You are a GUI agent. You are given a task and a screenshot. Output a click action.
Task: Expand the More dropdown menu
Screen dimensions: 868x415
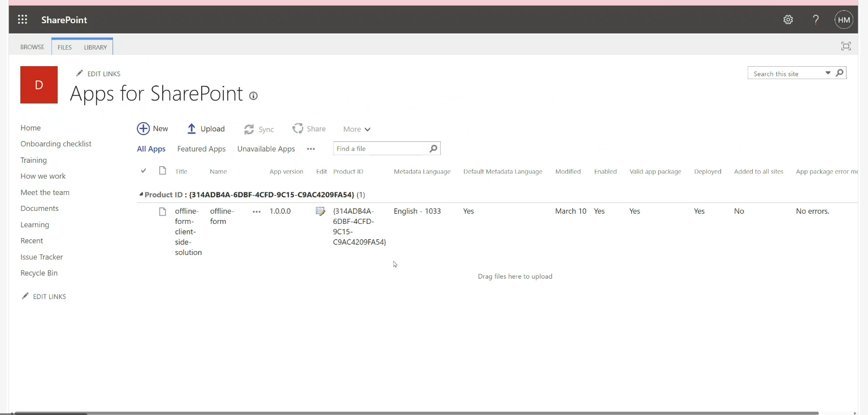(x=357, y=129)
